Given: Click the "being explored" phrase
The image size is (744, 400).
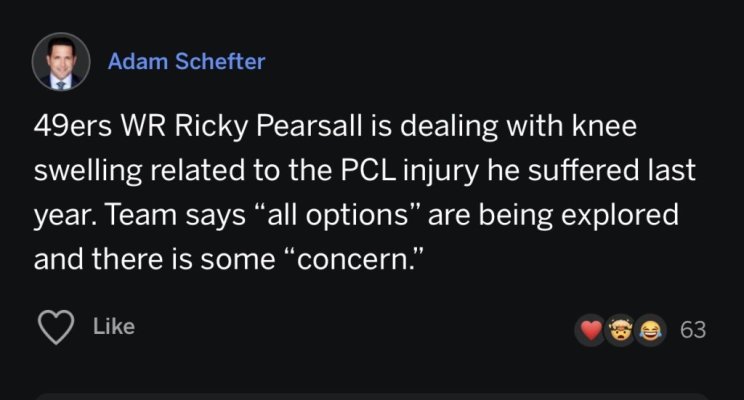Looking at the screenshot, I should (x=578, y=216).
